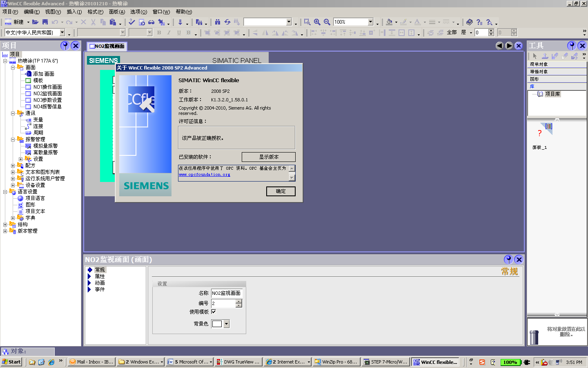Click the zoom in magnifier icon
This screenshot has width=588, height=368.
click(317, 22)
